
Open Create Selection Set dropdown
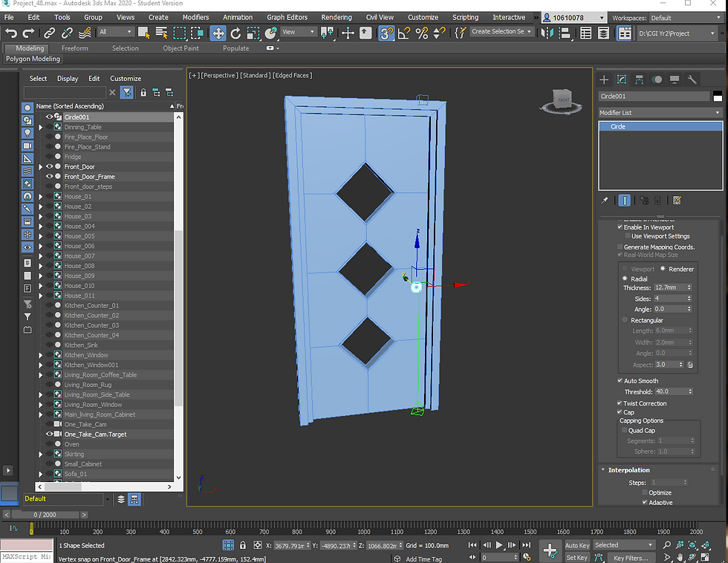(501, 31)
